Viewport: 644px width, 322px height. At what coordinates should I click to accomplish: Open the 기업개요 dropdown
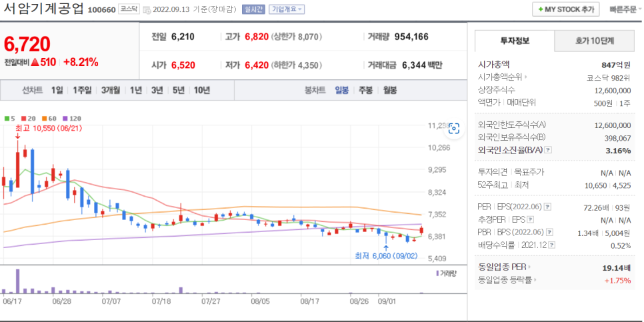click(287, 9)
